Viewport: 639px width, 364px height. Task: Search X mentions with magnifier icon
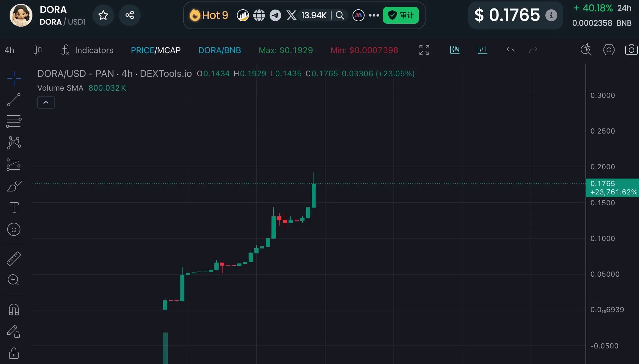coord(340,15)
